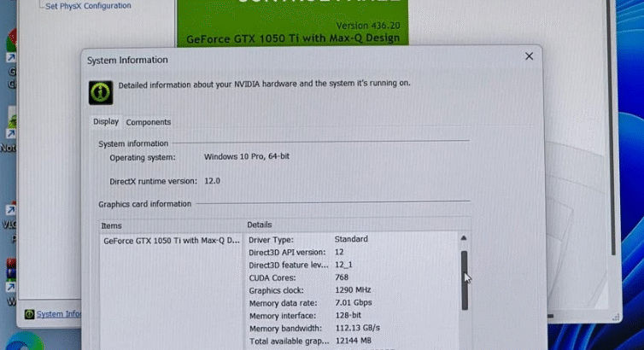Screen dimensions: 644x350
Task: Open the System Information link at bottom-left
Action: [59, 314]
